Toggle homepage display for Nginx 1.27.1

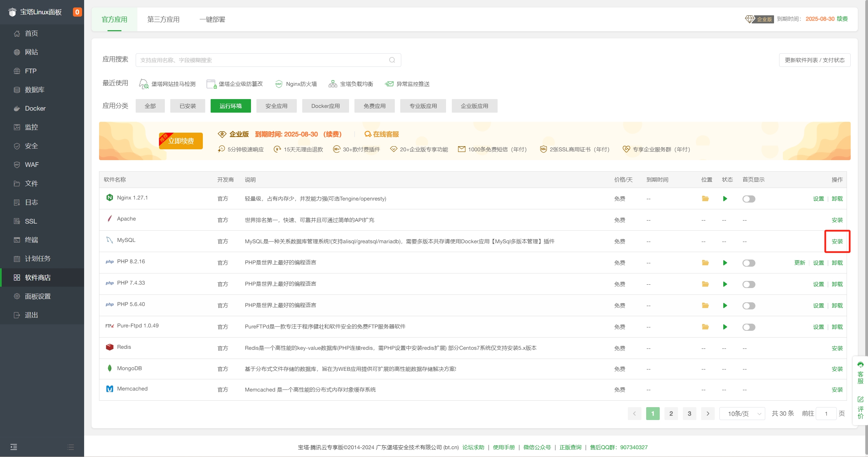pos(749,199)
